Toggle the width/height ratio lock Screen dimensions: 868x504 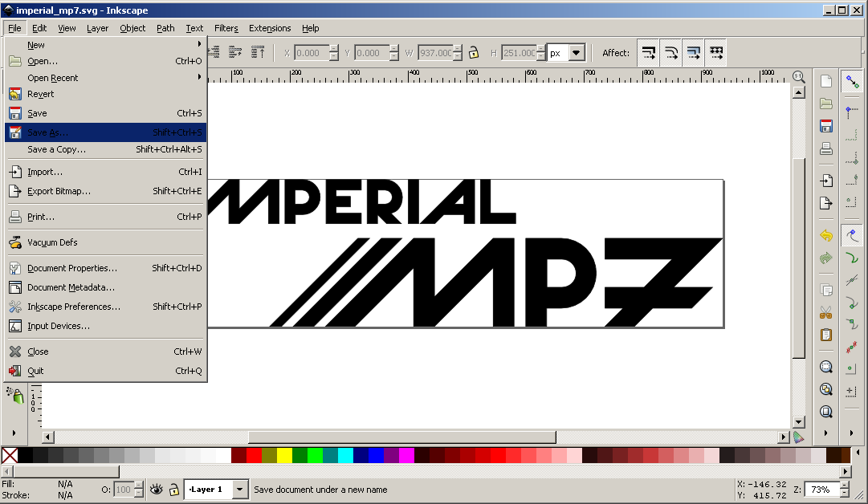pos(474,53)
